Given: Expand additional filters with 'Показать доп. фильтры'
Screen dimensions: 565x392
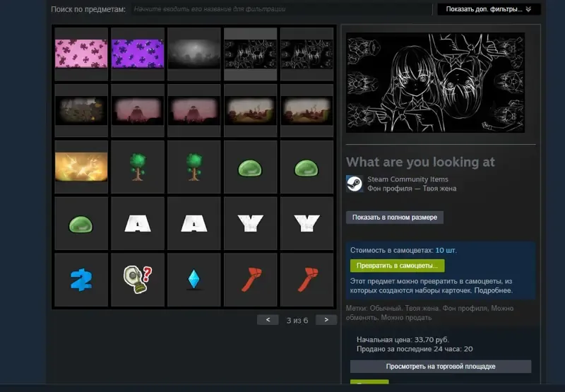Looking at the screenshot, I should tap(489, 9).
